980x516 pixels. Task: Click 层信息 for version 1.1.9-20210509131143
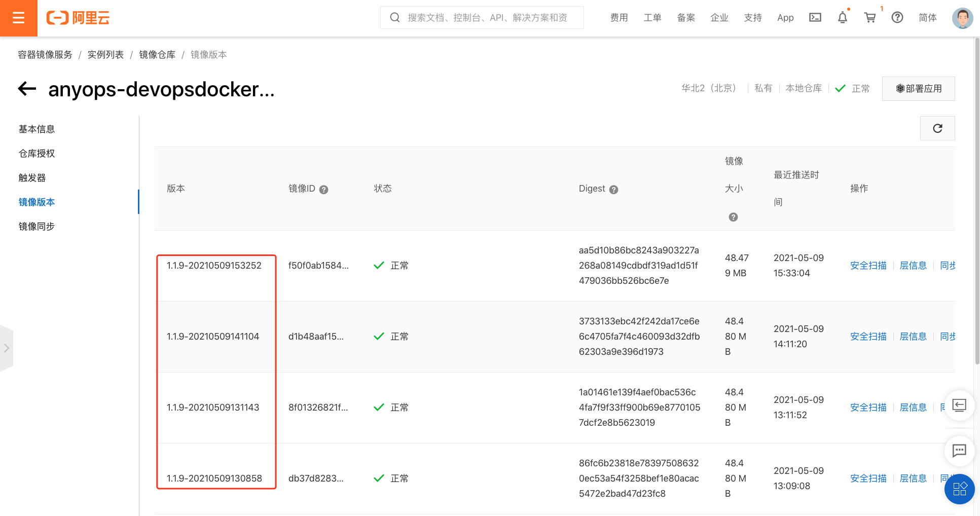(x=913, y=408)
